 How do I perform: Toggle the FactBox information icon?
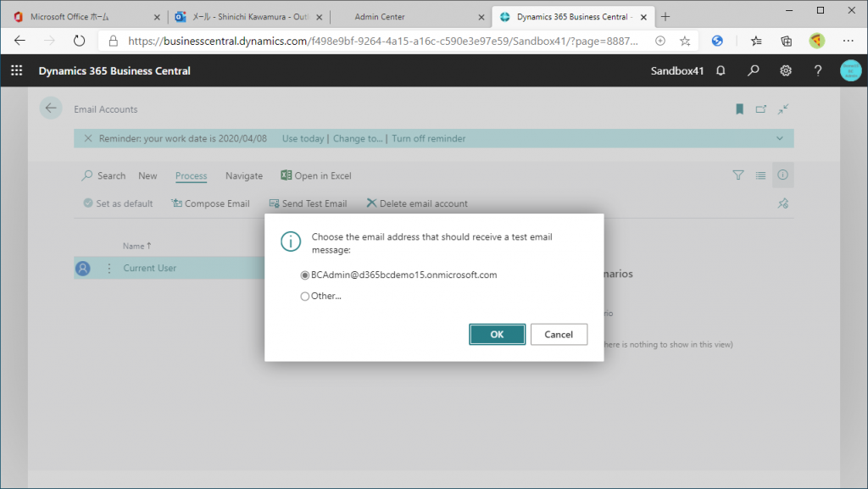(x=782, y=175)
